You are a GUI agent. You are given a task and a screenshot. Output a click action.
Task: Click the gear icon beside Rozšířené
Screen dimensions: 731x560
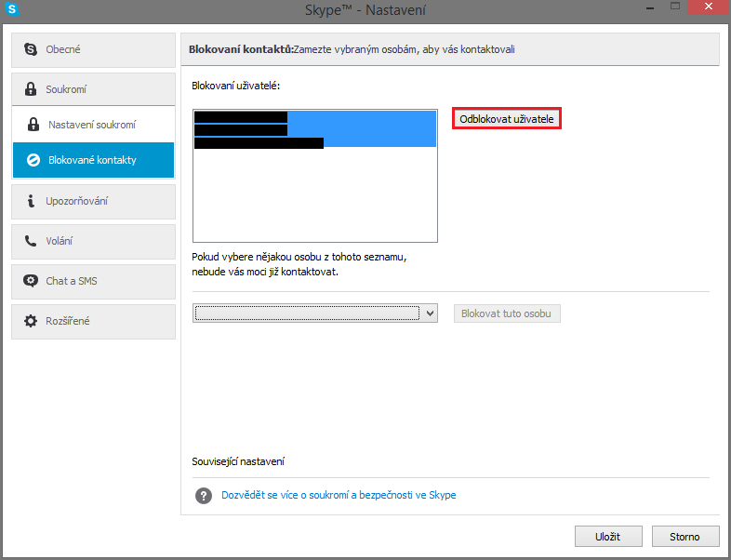[x=31, y=321]
